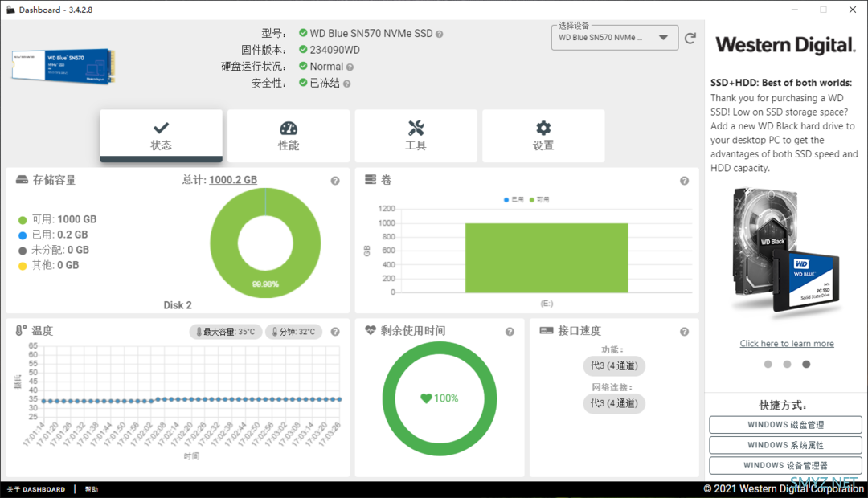Click the green check icon beside 型号
The image size is (868, 498).
[x=303, y=33]
